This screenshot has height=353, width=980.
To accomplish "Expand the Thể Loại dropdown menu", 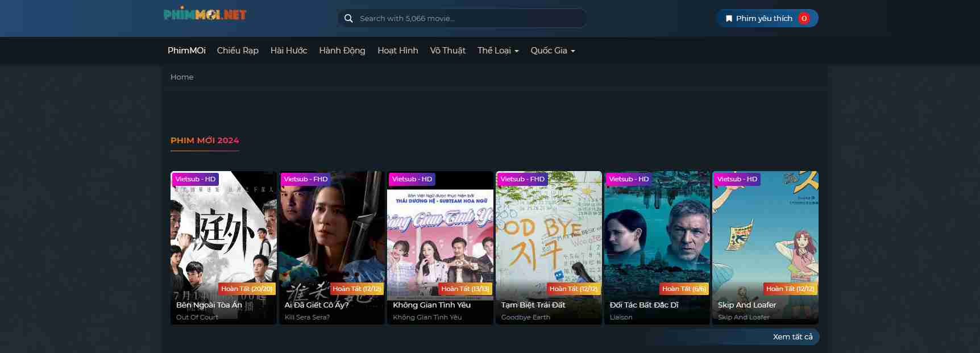I will point(498,51).
